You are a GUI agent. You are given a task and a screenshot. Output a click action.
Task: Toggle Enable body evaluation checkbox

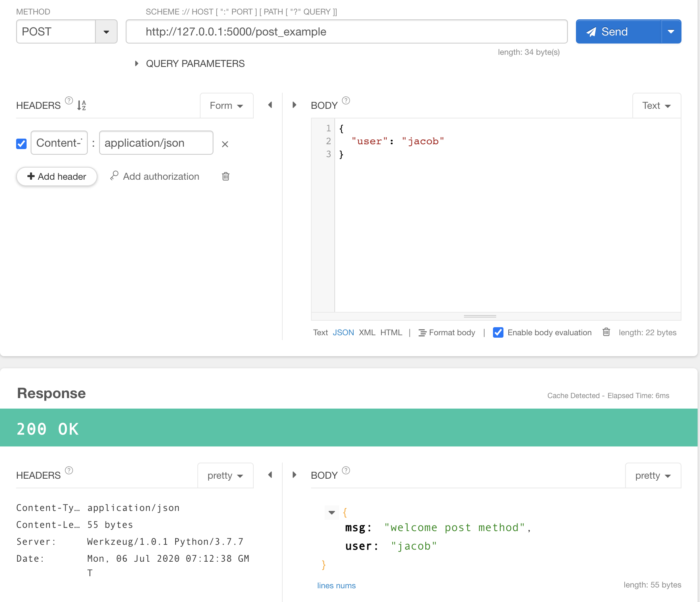tap(498, 332)
